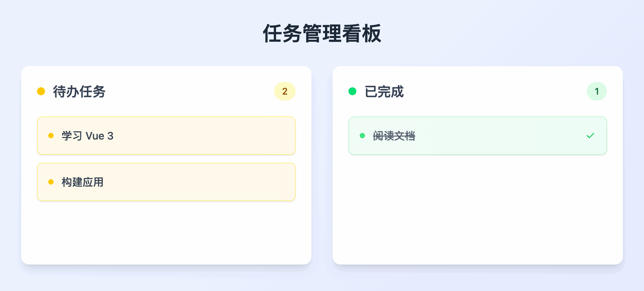644x291 pixels.
Task: Select the 阅读文档 completed task card
Action: [477, 136]
